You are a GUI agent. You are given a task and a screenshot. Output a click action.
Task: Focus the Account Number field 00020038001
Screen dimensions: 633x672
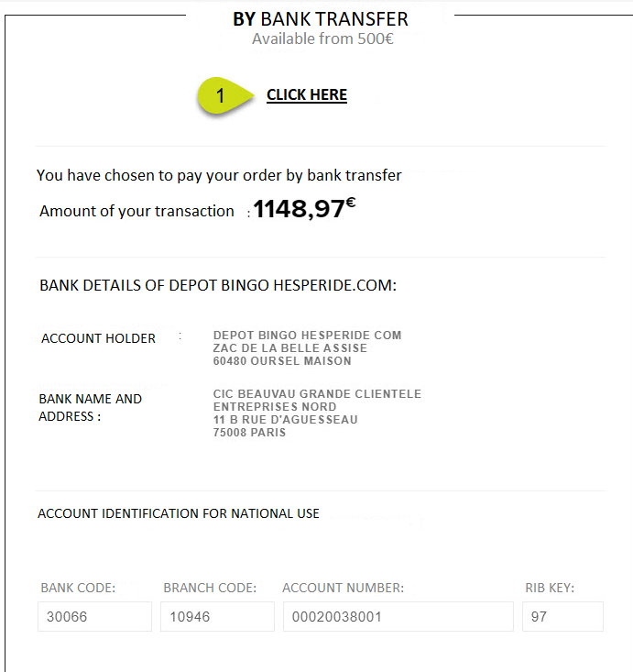click(398, 616)
